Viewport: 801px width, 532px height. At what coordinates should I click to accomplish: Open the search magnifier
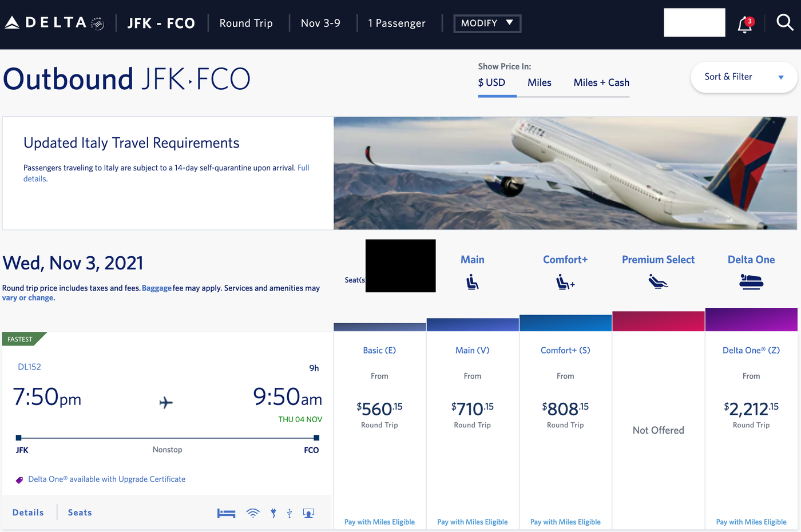786,22
